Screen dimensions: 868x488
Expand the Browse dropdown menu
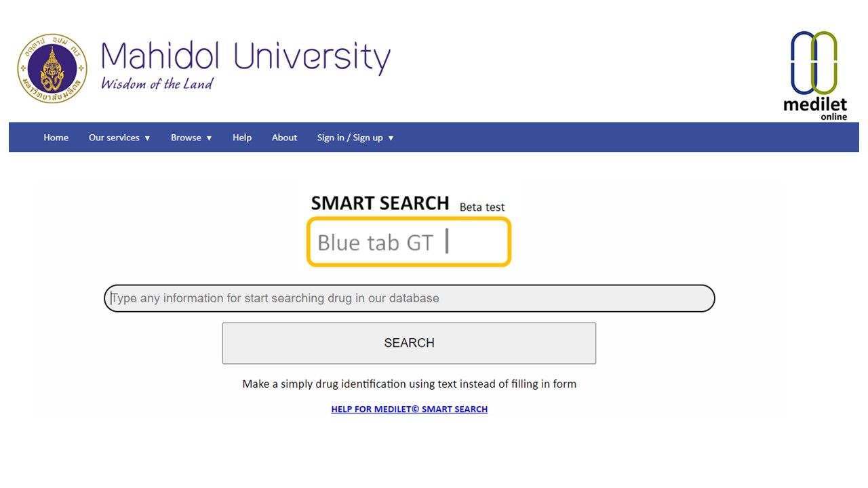tap(186, 138)
